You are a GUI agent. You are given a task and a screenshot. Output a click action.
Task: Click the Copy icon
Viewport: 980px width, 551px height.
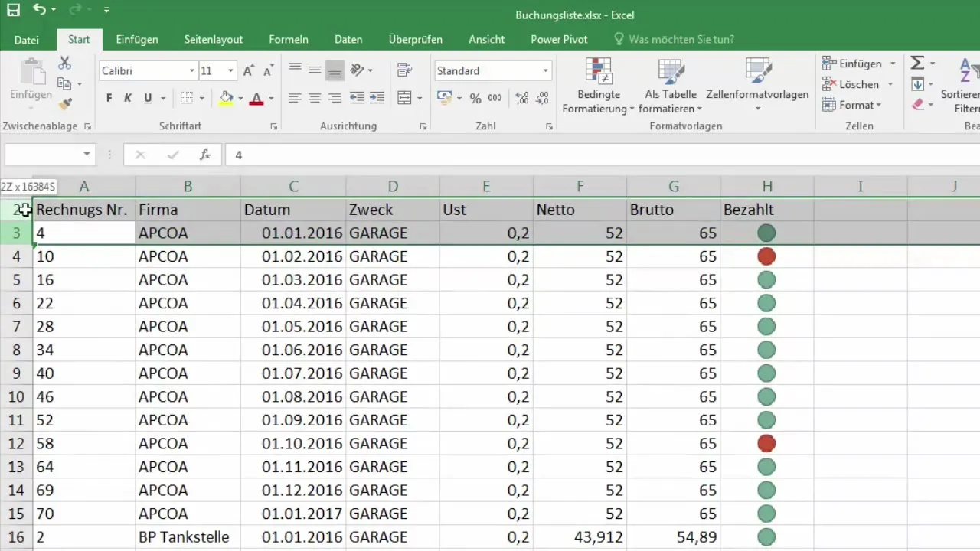pyautogui.click(x=65, y=83)
